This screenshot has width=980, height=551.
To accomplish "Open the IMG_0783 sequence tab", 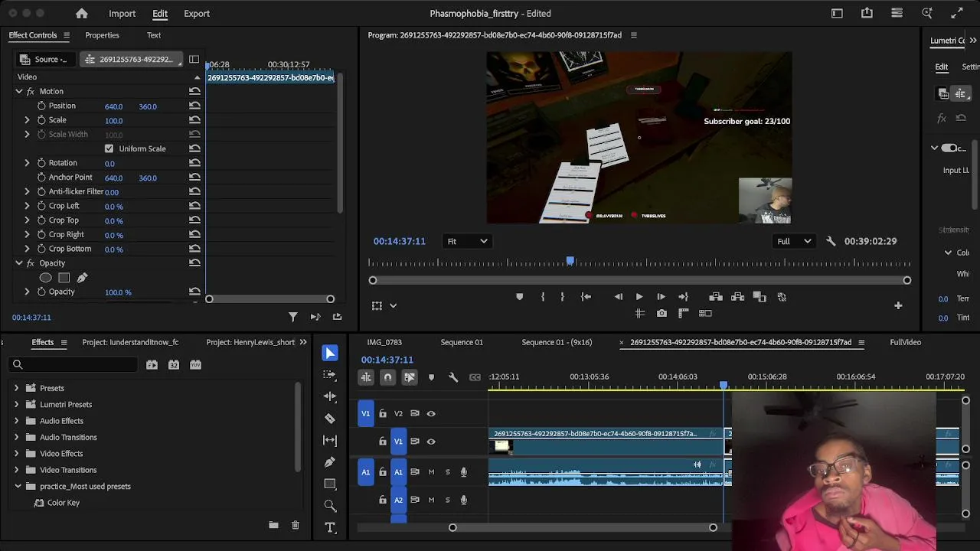I will click(x=384, y=342).
